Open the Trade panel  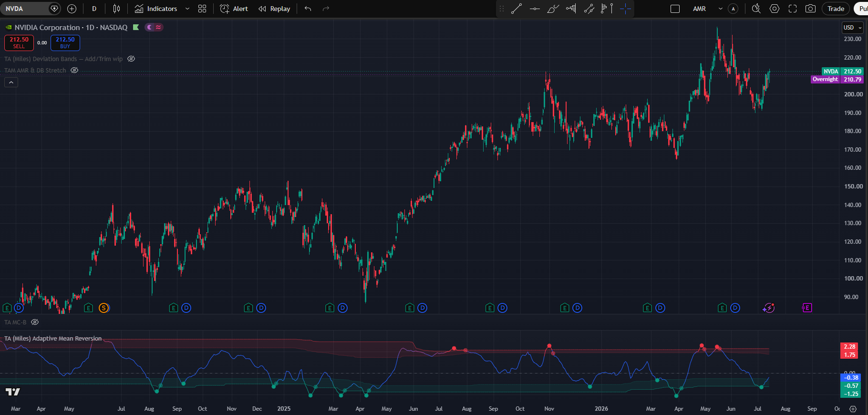click(836, 9)
